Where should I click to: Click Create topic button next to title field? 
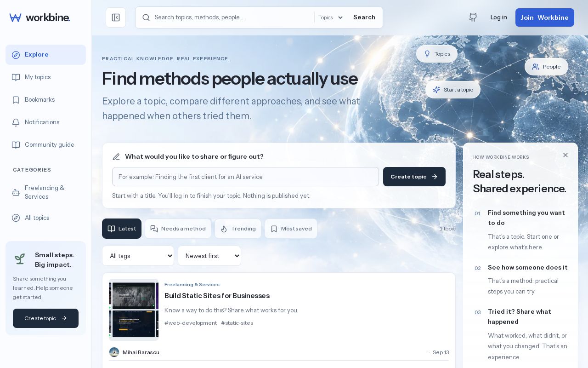pos(414,177)
